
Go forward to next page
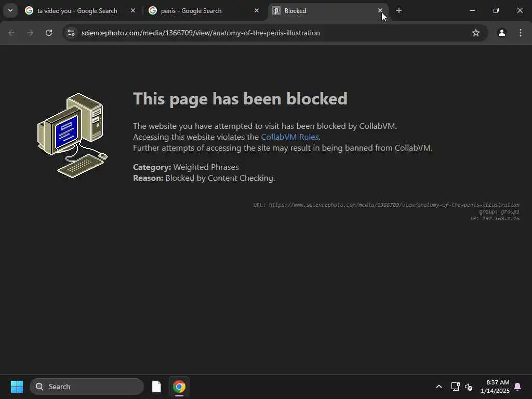pyautogui.click(x=30, y=33)
